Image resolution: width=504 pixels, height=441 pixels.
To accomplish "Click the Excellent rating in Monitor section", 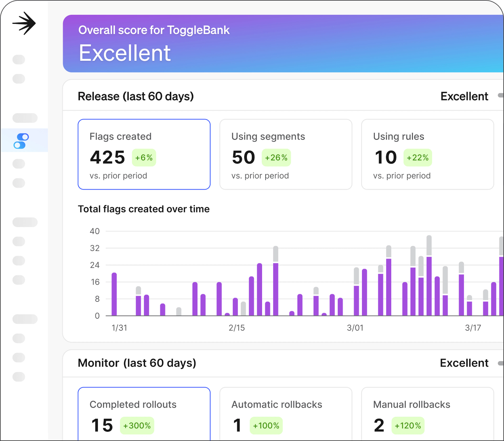I will [464, 363].
